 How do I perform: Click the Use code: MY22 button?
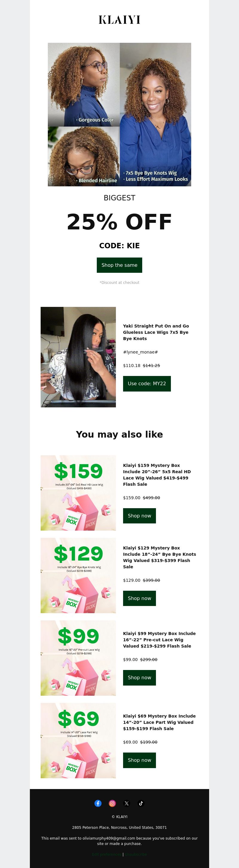point(147,383)
